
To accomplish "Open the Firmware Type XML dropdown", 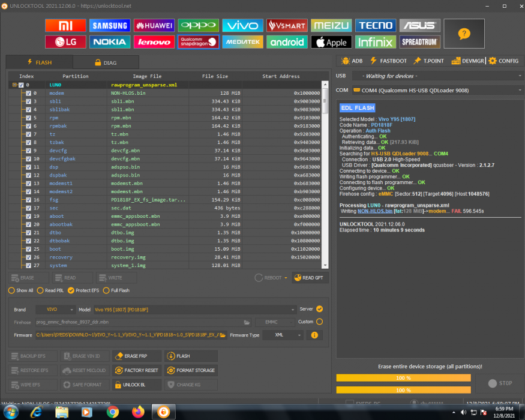I will coord(283,335).
